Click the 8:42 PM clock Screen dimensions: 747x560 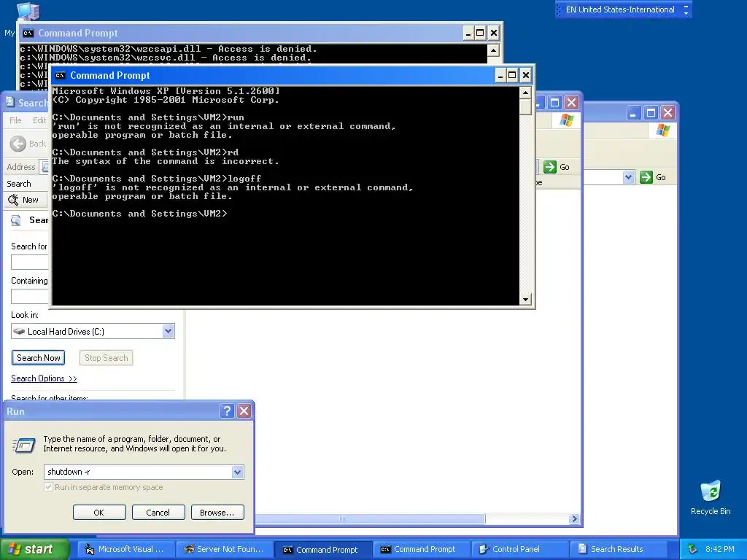coord(720,549)
